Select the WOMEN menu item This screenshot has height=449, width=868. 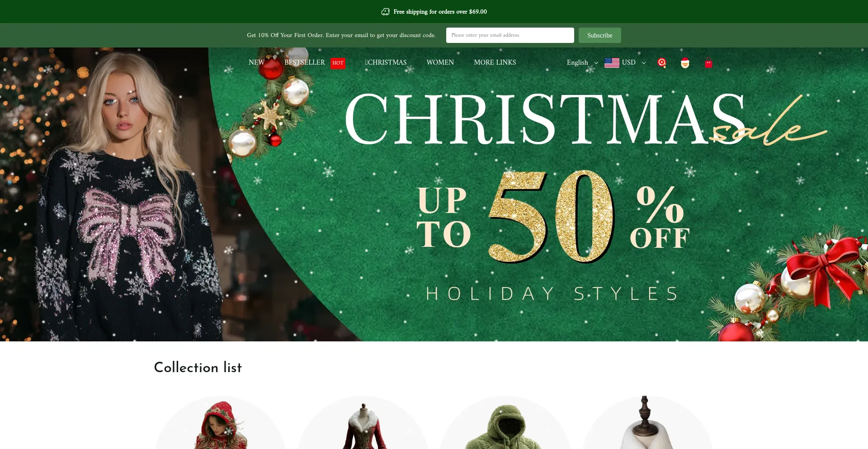tap(440, 62)
